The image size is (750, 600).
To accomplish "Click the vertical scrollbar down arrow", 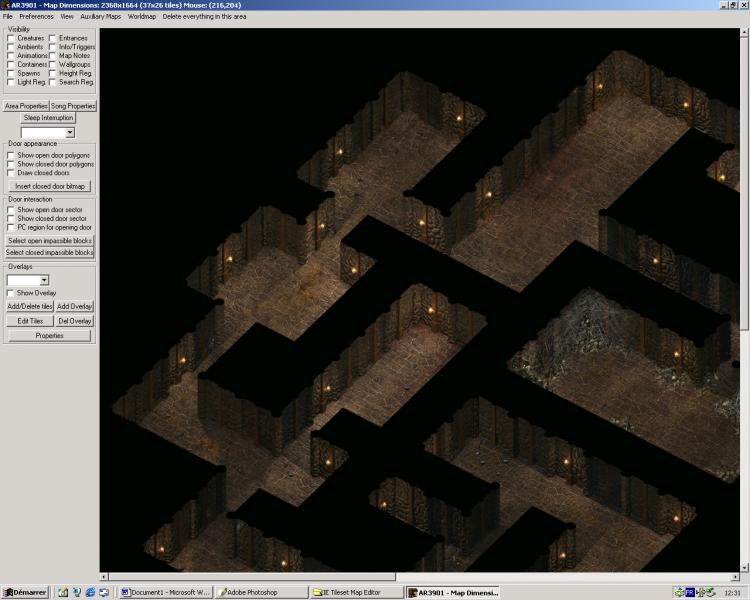I will coord(745,568).
